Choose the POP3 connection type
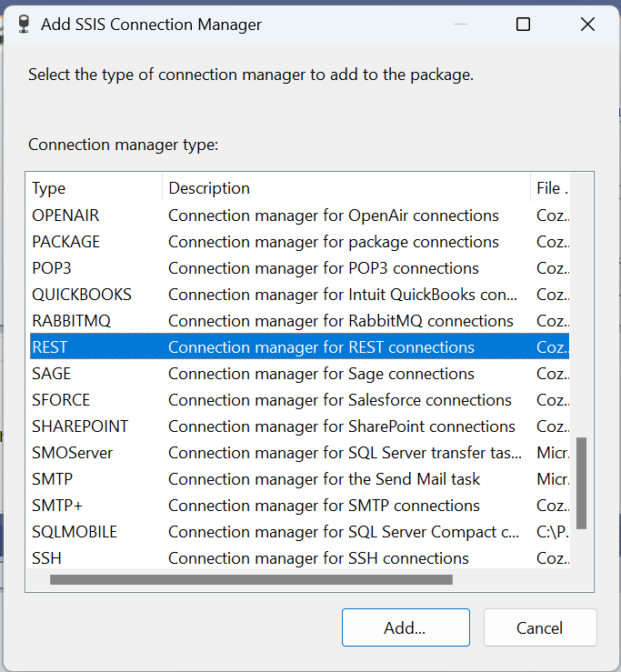 (51, 268)
